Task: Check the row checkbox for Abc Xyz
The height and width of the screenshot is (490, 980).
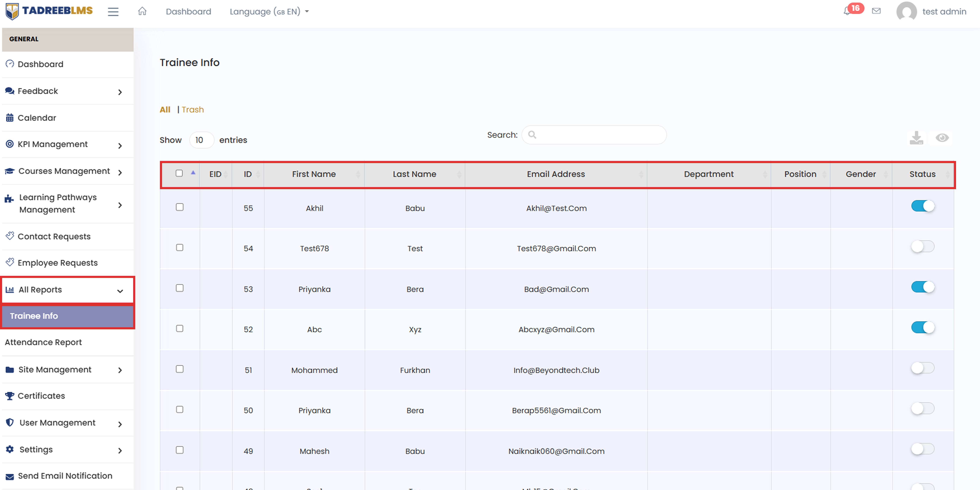Action: pyautogui.click(x=179, y=328)
